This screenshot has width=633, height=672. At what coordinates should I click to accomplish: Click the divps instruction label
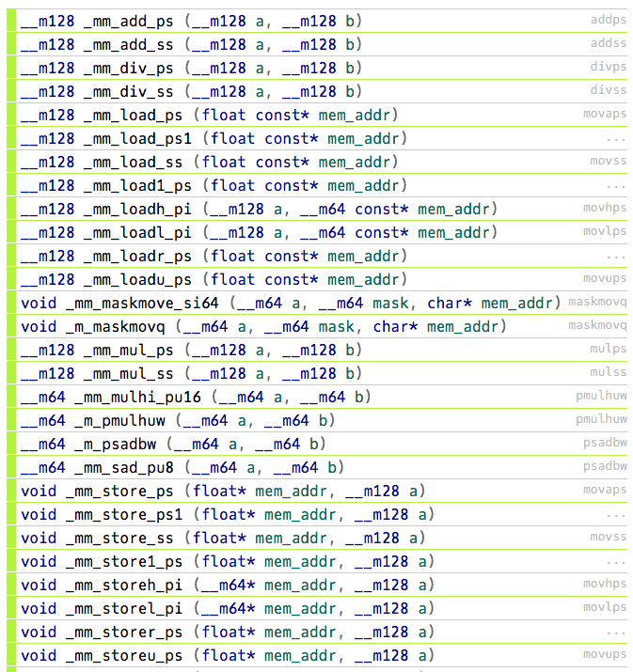point(609,67)
